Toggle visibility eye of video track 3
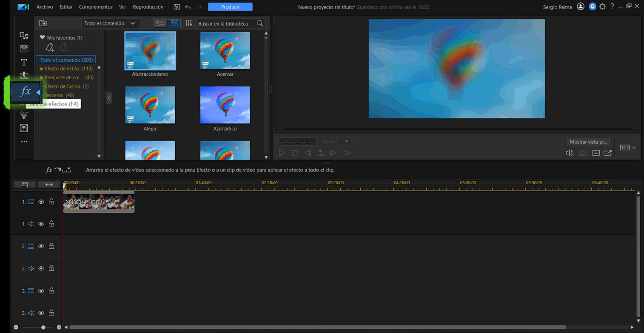This screenshot has width=644, height=333. pyautogui.click(x=41, y=291)
